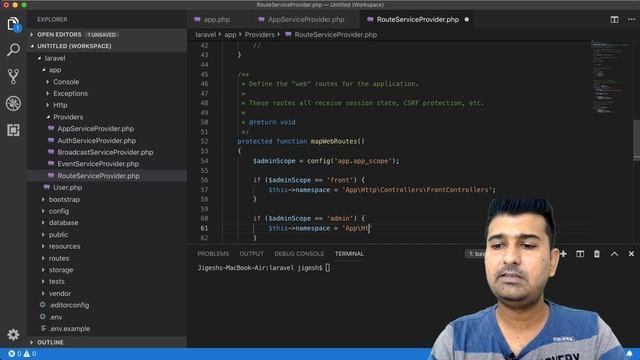Expand the bootstrap folder

tap(64, 200)
